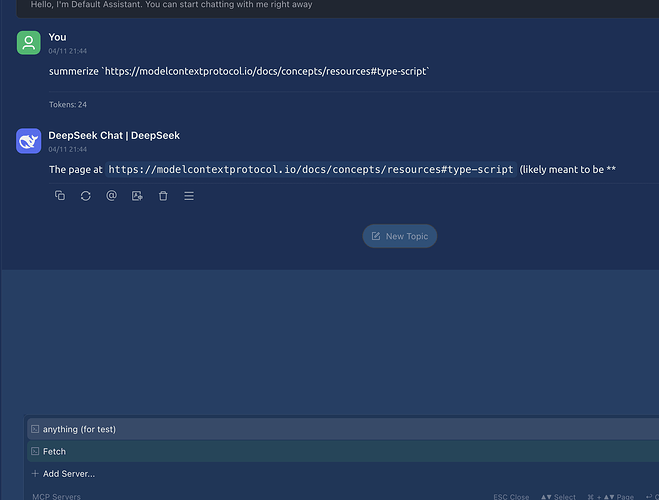Click the 04/11 21:44 timestamp under You
Viewport: 659px width, 500px height.
[67, 51]
